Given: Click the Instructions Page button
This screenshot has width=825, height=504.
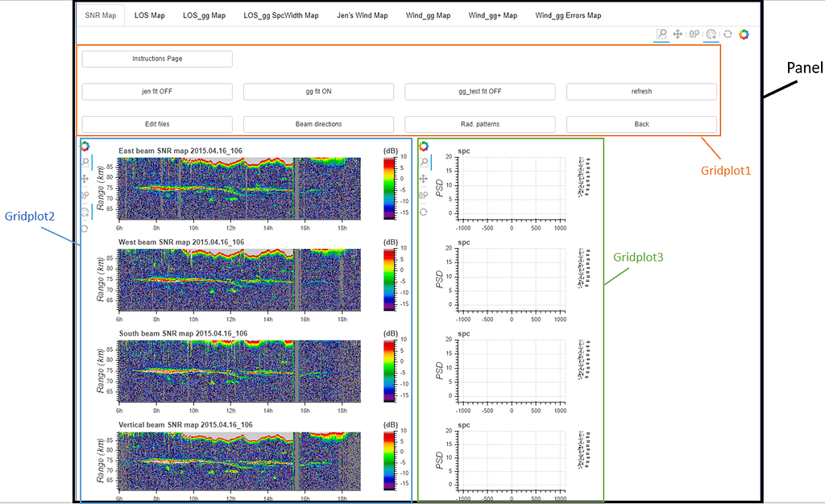Looking at the screenshot, I should [157, 59].
